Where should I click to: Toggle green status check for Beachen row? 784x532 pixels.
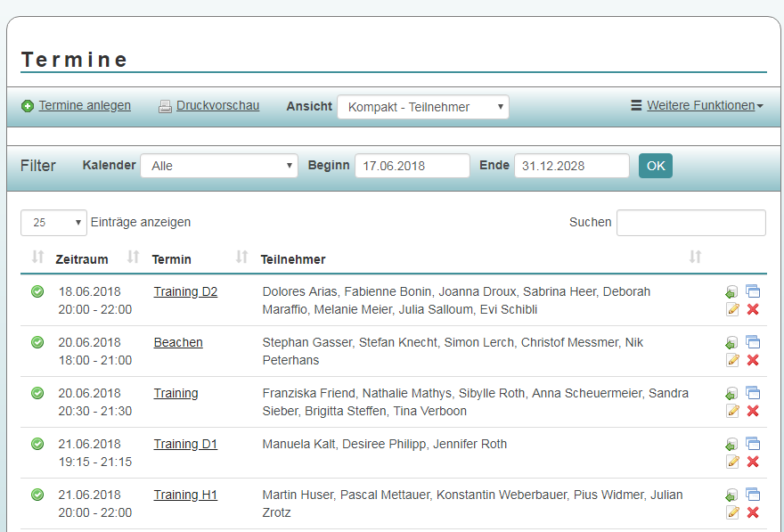[x=37, y=342]
